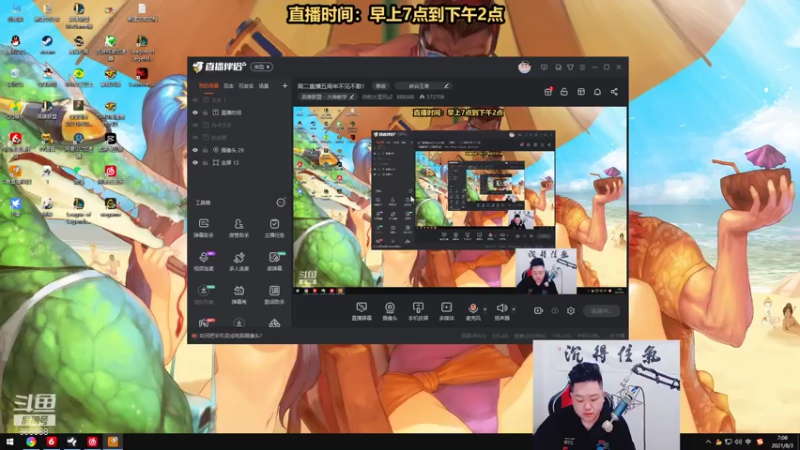
Task: Select the 直播时间 source row
Action: (x=239, y=112)
